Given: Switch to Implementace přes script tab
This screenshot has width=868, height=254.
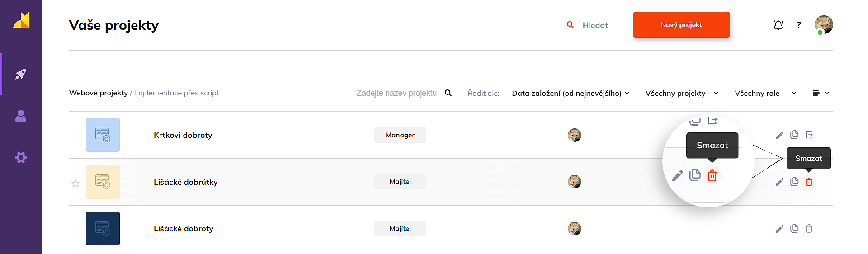Looking at the screenshot, I should coord(176,93).
